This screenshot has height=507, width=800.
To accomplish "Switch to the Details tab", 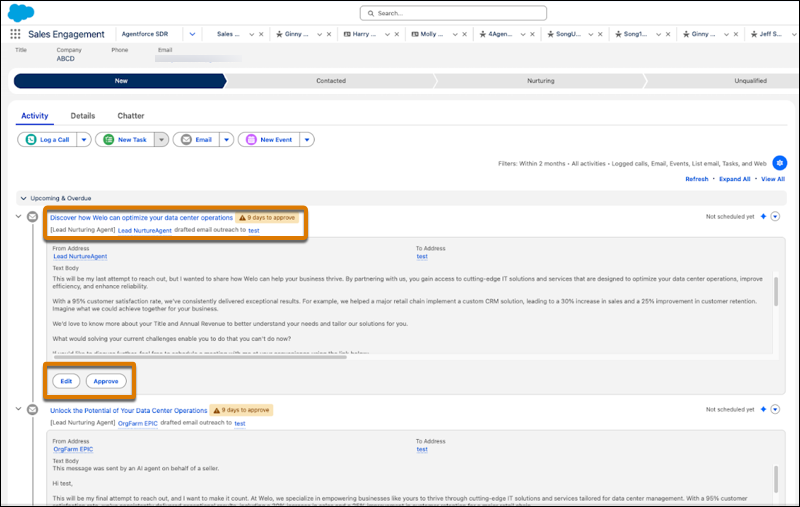I will click(x=83, y=116).
